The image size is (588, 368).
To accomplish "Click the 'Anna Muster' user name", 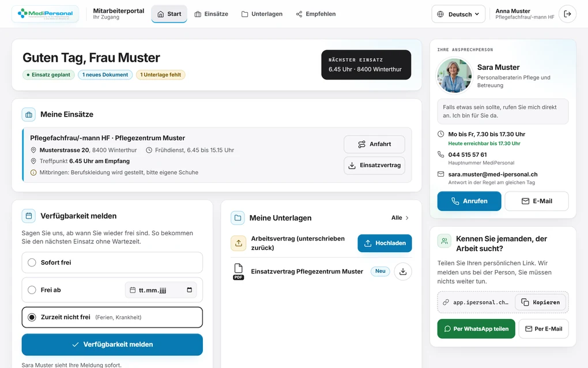I will 512,12.
